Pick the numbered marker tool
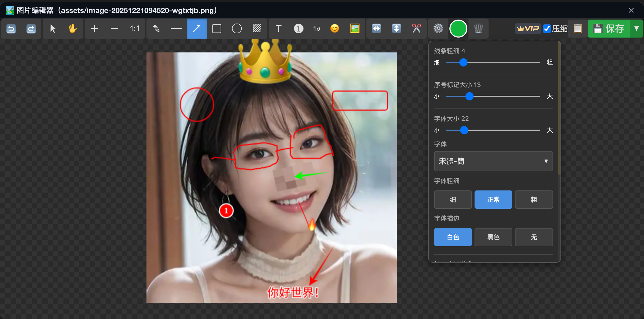The width and height of the screenshot is (644, 319). tap(298, 29)
